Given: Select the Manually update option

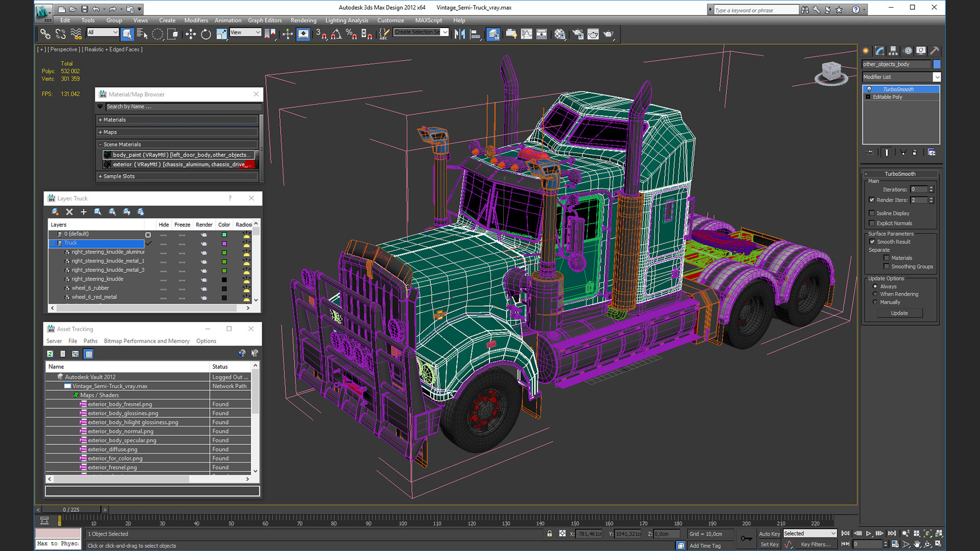Looking at the screenshot, I should 875,302.
